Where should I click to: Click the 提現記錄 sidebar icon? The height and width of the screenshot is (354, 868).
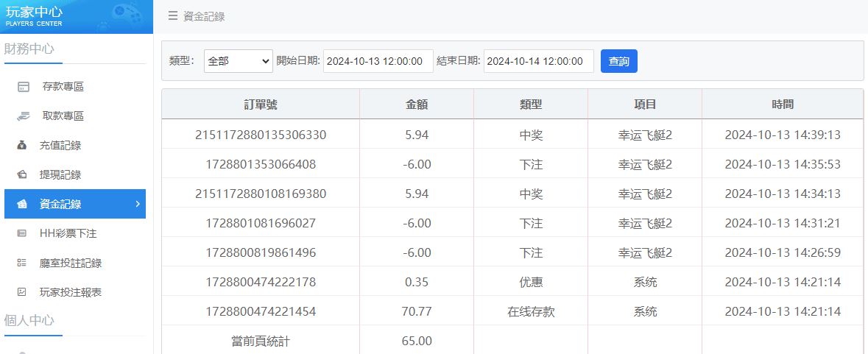[x=23, y=175]
